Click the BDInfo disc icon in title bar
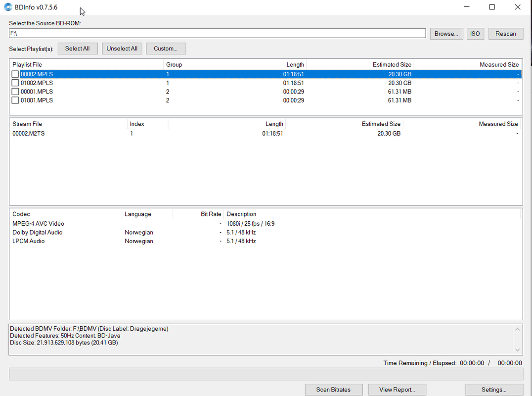The width and height of the screenshot is (532, 396). click(8, 7)
